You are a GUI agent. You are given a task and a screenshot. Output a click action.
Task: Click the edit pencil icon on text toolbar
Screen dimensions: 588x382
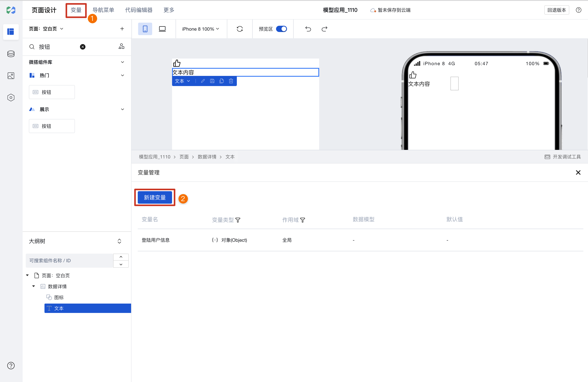pyautogui.click(x=203, y=81)
